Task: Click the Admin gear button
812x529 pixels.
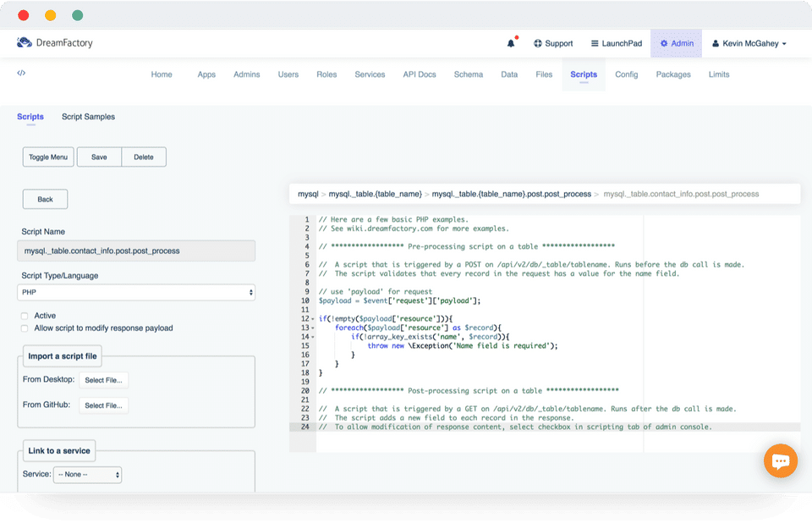Action: point(677,43)
